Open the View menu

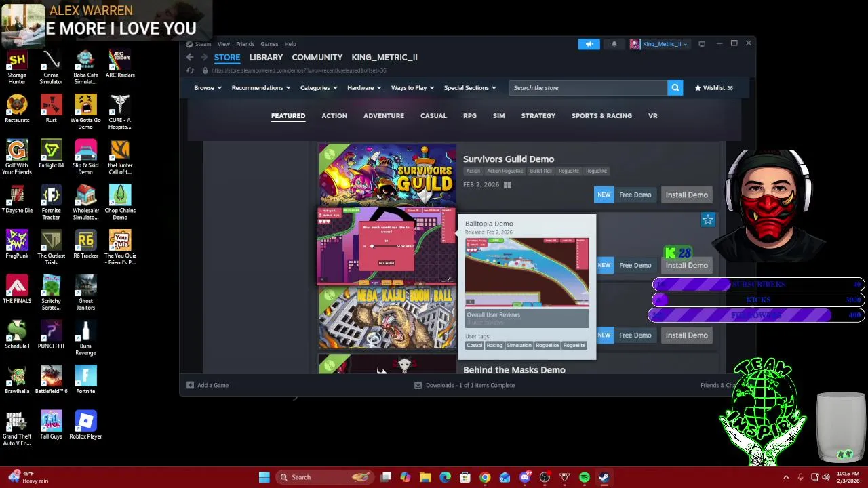pos(223,44)
